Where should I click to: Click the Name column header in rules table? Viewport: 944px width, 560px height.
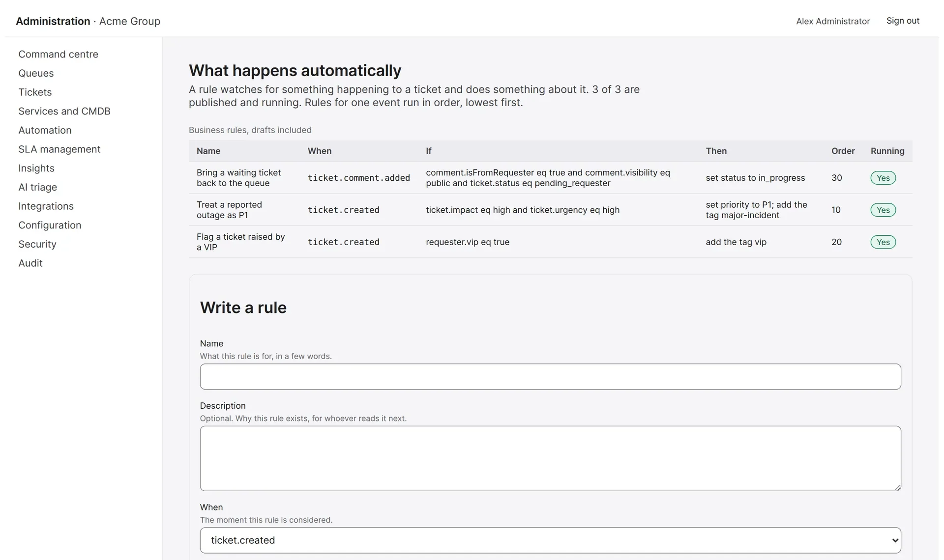[x=208, y=151]
